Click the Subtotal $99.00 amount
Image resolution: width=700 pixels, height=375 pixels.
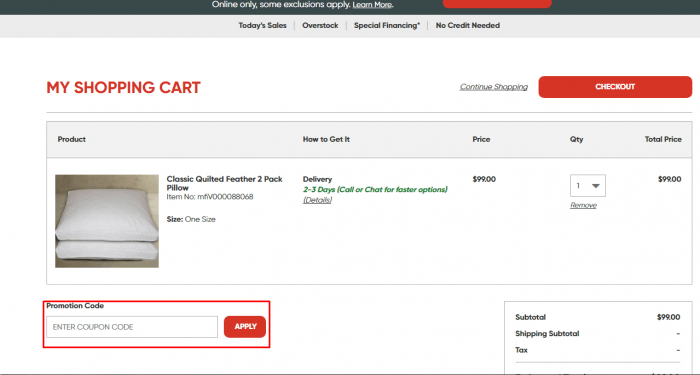click(668, 317)
